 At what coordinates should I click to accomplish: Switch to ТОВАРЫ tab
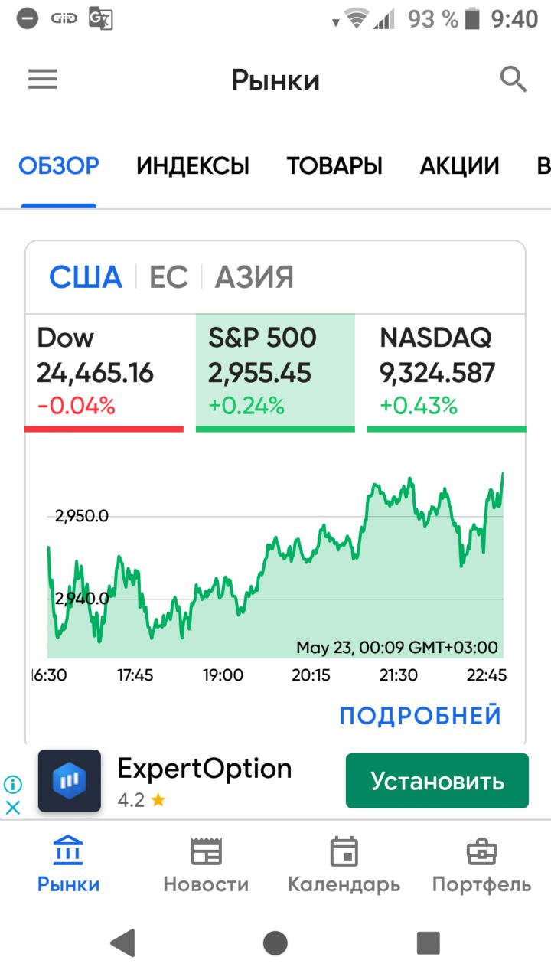coord(334,166)
